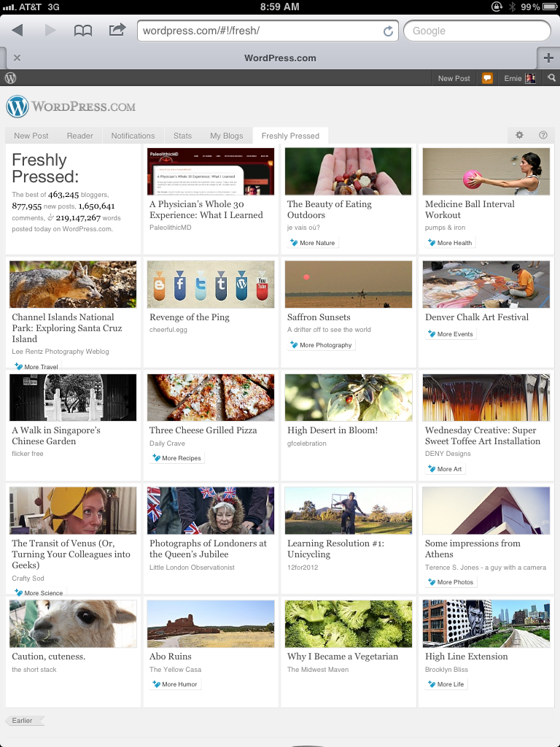Screen dimensions: 560x747
Task: Open the Ernie user account menu
Action: 519,78
